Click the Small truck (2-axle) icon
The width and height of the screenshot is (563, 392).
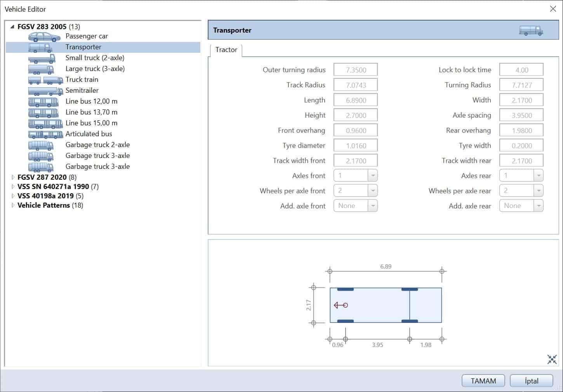tap(42, 58)
